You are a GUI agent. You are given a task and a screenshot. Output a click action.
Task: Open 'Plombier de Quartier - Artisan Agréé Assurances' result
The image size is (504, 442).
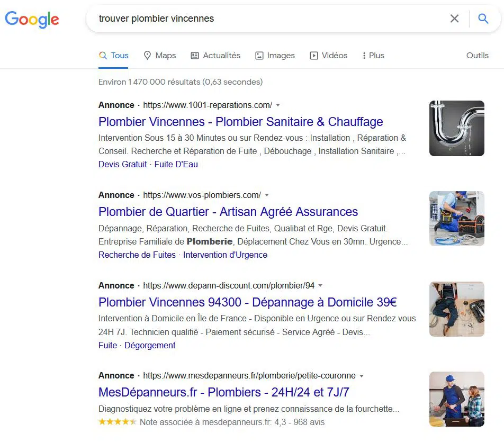(x=228, y=212)
